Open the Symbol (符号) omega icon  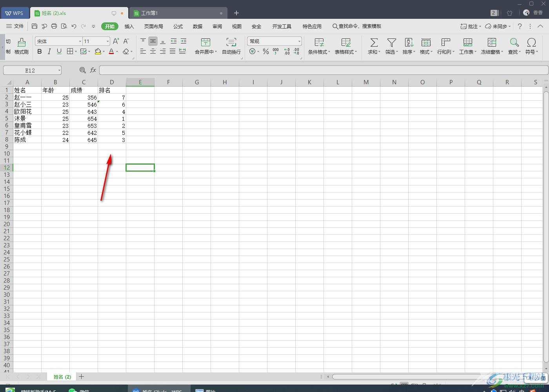coord(531,42)
